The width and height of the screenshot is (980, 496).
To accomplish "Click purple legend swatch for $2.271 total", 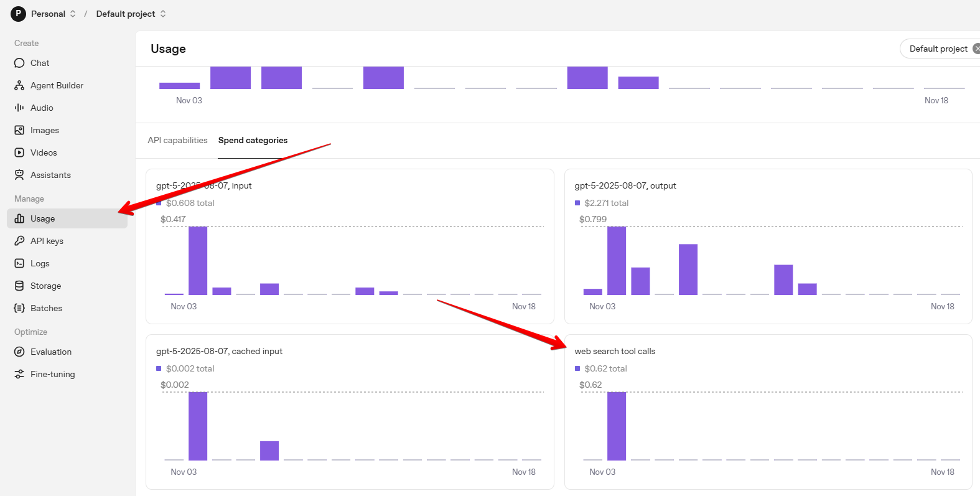I will [577, 203].
